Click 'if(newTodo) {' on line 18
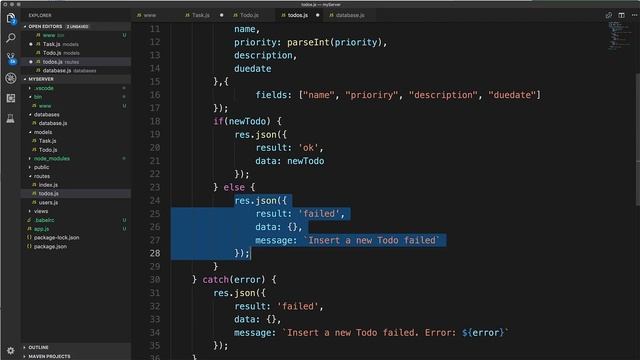This screenshot has width=640, height=360. [x=247, y=121]
